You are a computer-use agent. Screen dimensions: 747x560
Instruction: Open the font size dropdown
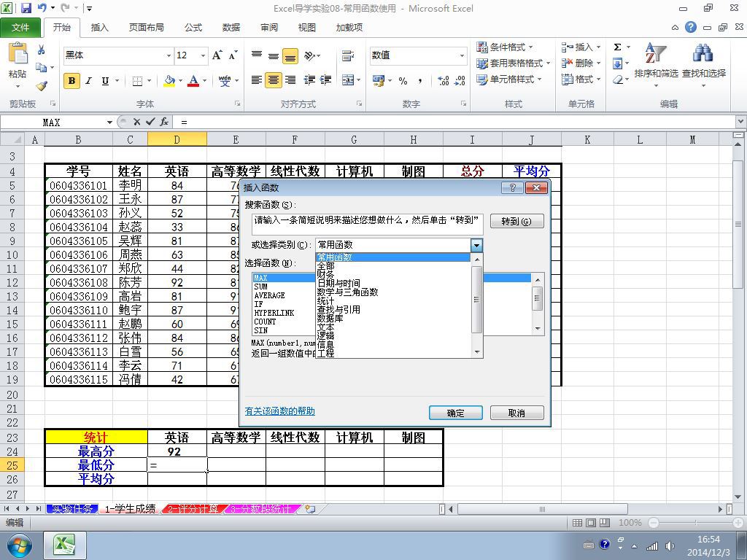[203, 55]
